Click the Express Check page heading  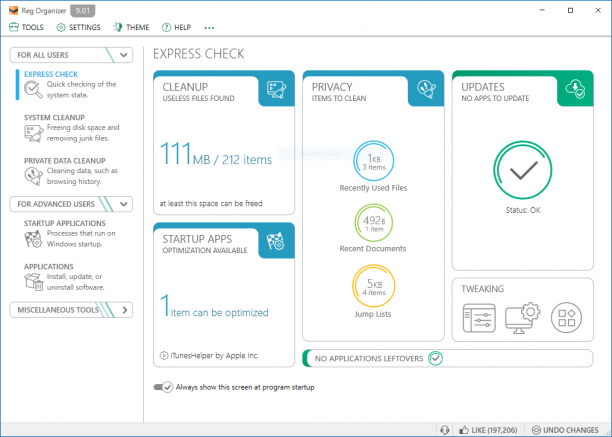click(x=199, y=54)
